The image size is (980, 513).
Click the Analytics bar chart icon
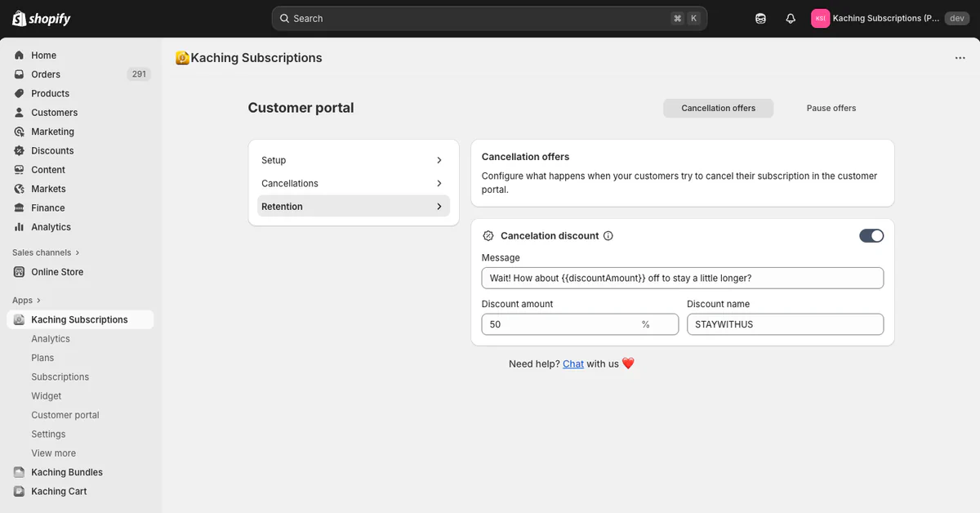(19, 227)
